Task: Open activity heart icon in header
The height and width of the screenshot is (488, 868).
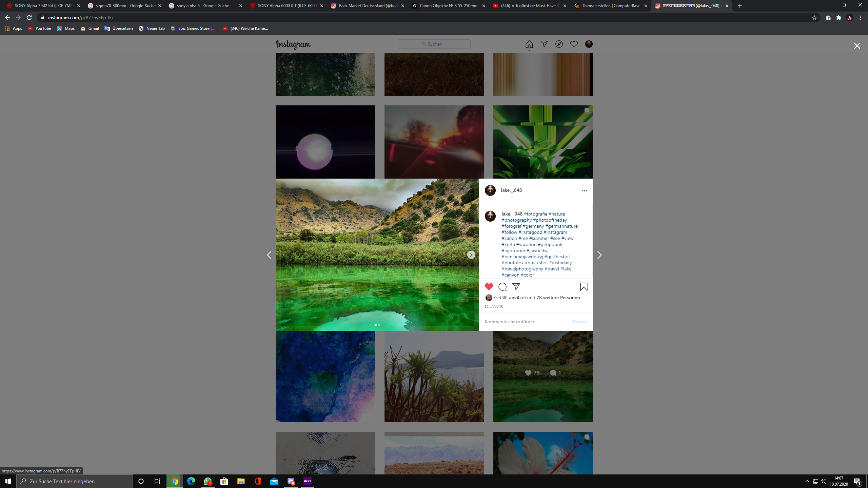Action: coord(574,44)
